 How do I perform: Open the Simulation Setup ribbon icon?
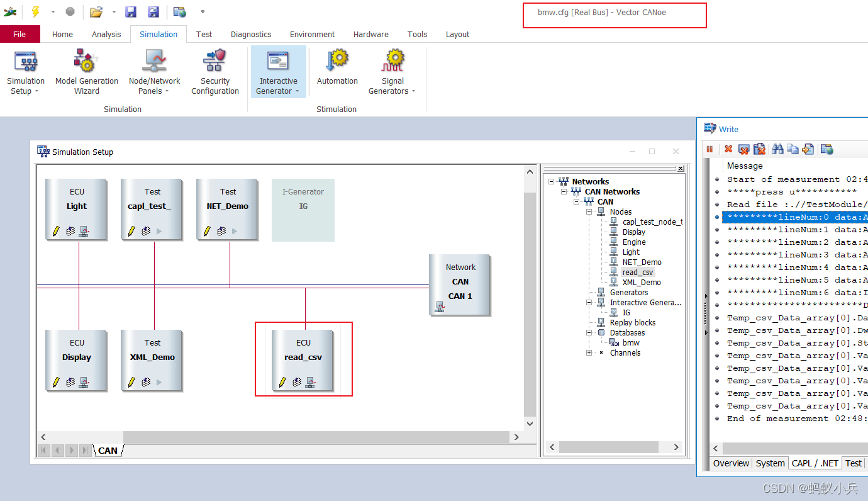26,72
